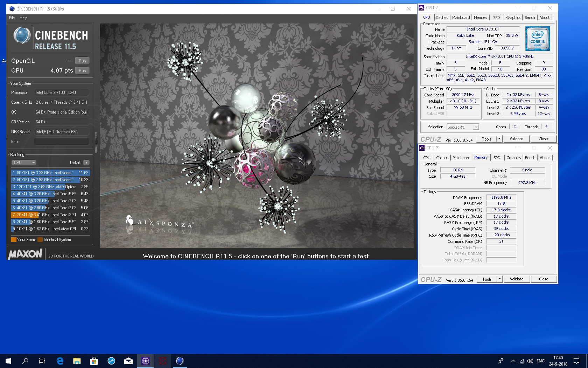Click the Info input field in Cinebench
The width and height of the screenshot is (588, 368).
tap(62, 142)
